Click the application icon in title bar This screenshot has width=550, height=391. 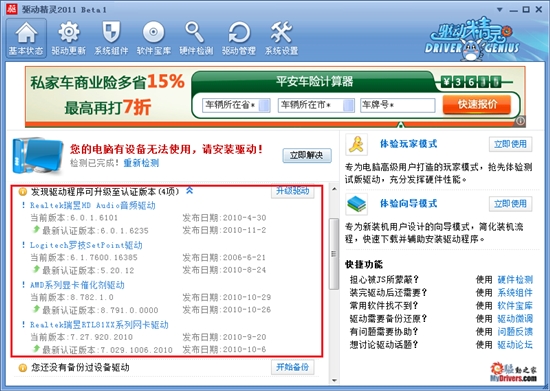(x=12, y=9)
